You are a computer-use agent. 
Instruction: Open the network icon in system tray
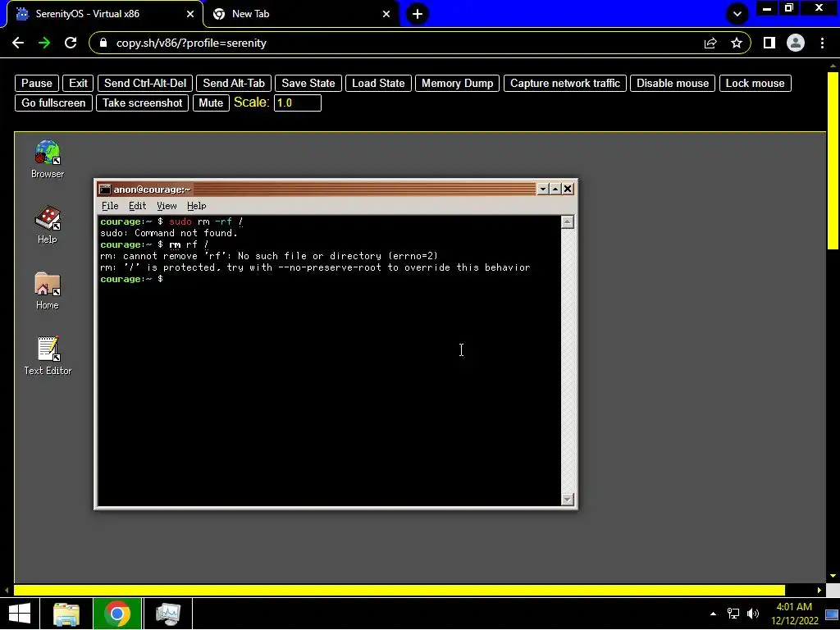coord(733,614)
